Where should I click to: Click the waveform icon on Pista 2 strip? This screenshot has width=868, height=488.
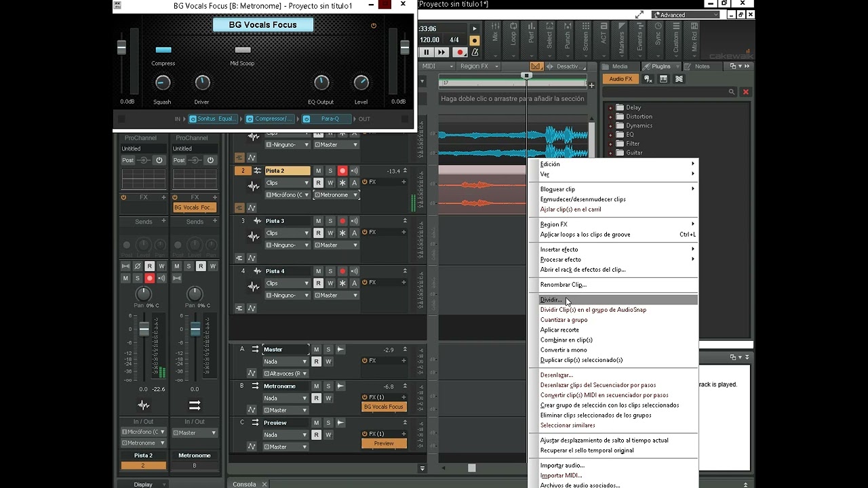[x=144, y=405]
